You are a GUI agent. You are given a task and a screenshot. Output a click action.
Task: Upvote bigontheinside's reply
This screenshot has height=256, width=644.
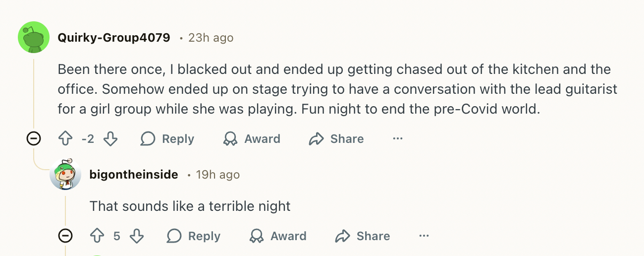pos(97,236)
